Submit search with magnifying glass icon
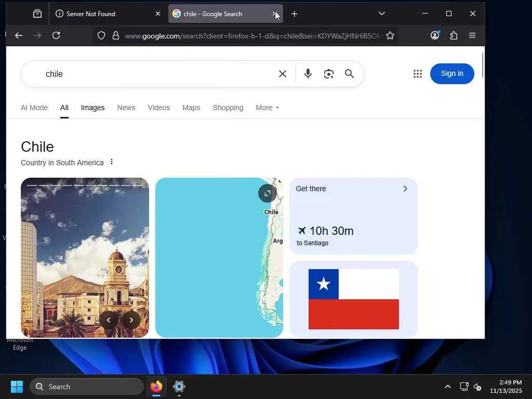The width and height of the screenshot is (532, 399). pyautogui.click(x=350, y=74)
